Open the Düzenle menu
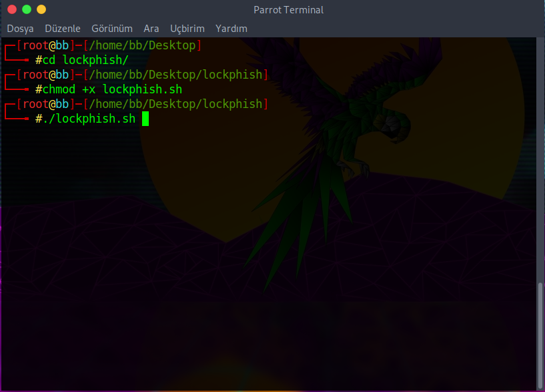The width and height of the screenshot is (545, 392). point(63,29)
